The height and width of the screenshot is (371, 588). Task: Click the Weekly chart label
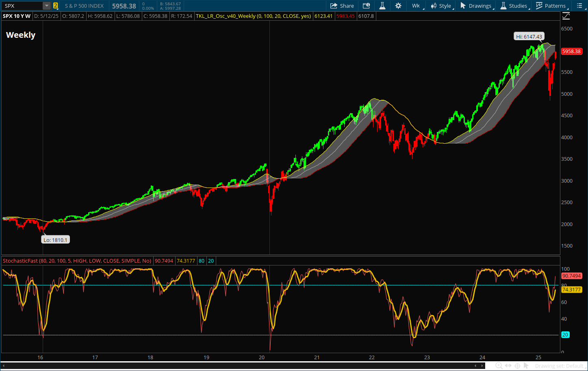point(21,35)
